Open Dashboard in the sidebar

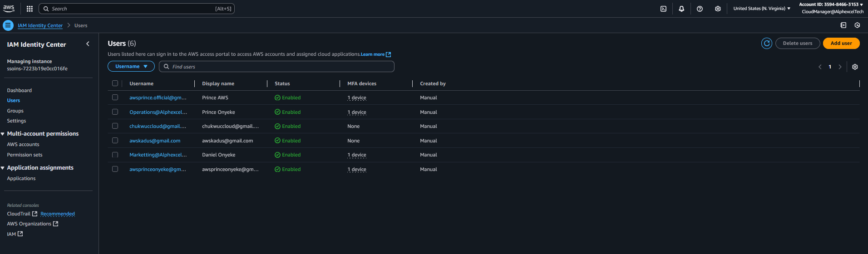pos(20,90)
